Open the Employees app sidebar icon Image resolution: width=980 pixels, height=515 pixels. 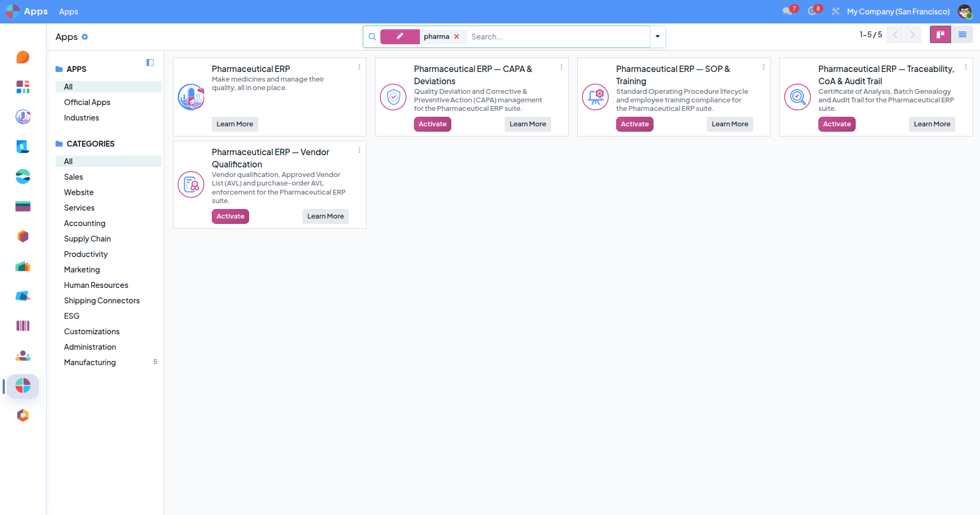click(23, 356)
